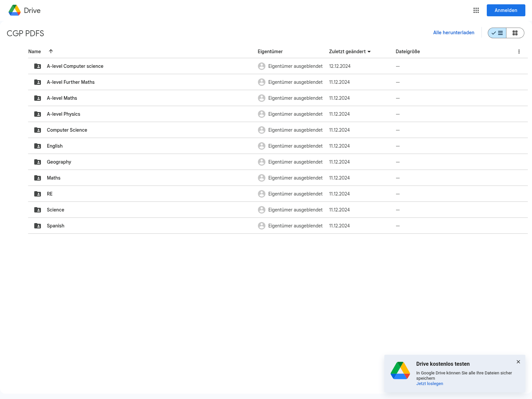Image resolution: width=532 pixels, height=399 pixels.
Task: Switch to list layout view
Action: point(497,33)
